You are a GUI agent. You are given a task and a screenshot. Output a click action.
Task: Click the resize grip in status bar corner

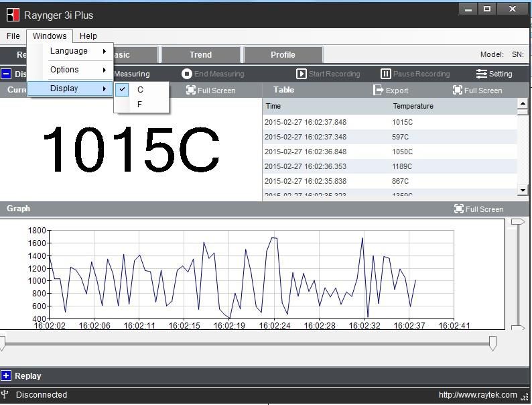point(525,396)
